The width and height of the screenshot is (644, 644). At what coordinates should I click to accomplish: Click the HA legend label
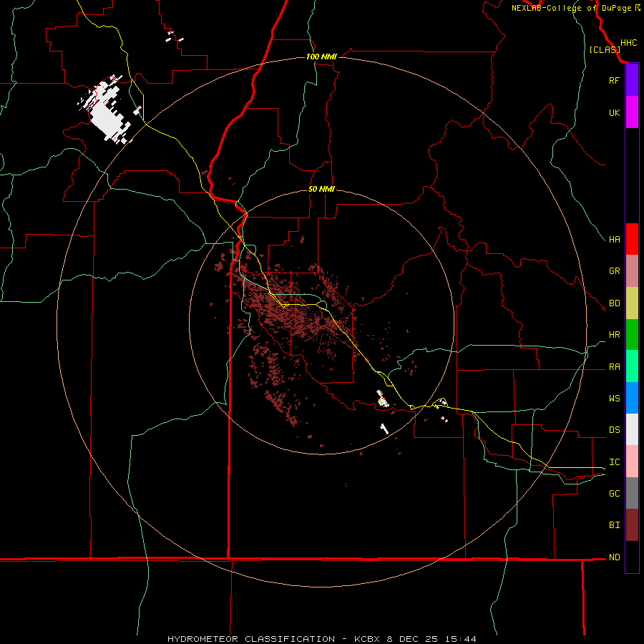point(614,240)
